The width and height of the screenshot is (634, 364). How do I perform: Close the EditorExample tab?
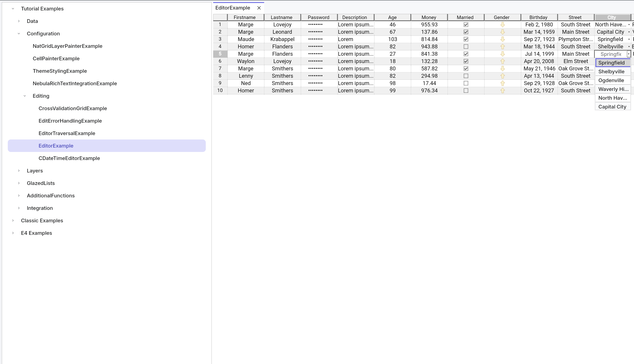pyautogui.click(x=259, y=8)
